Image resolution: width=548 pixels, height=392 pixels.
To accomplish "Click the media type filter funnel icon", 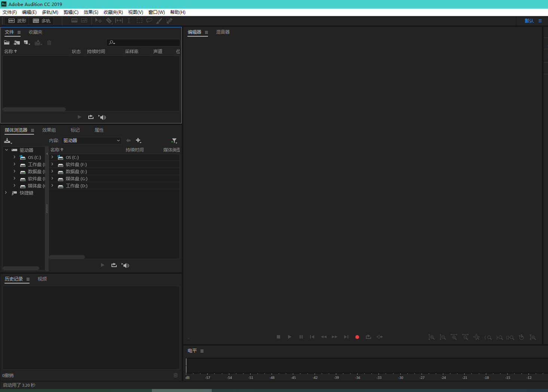I will [x=174, y=141].
